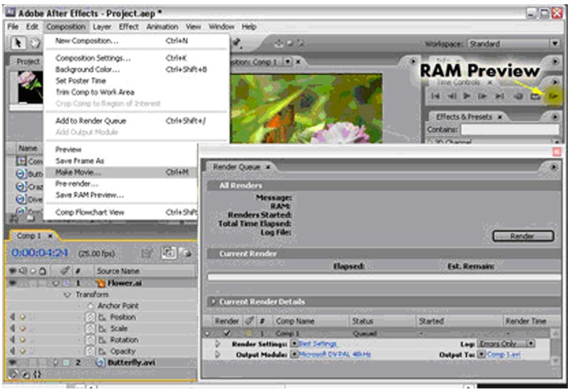The height and width of the screenshot is (392, 570).
Task: Switch to Render Queue tab
Action: coord(237,167)
